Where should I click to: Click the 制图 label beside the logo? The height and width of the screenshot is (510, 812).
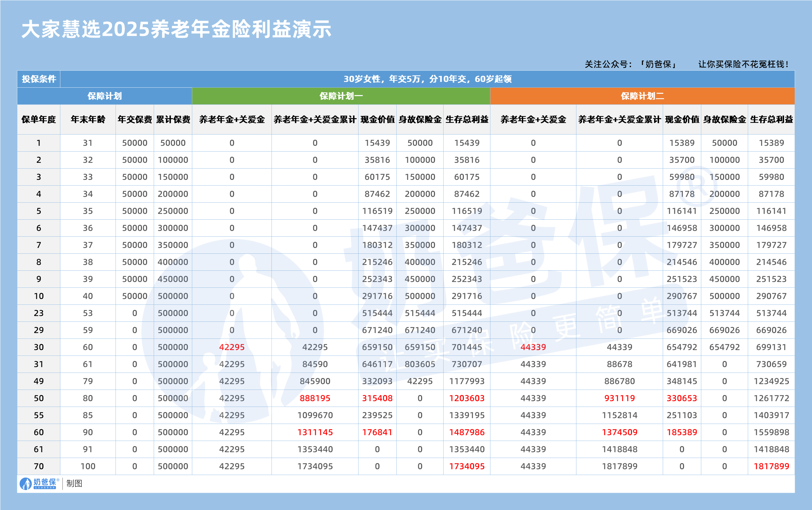(x=74, y=483)
